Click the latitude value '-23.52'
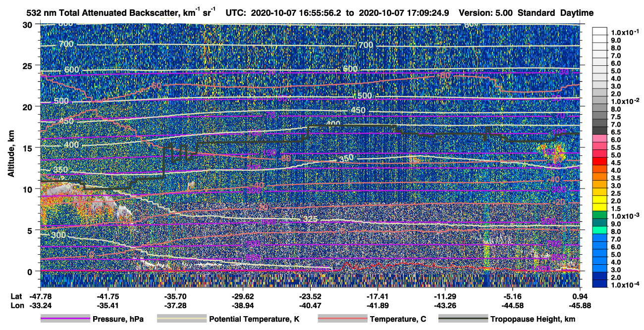Viewport: 644px width, 330px height. [x=310, y=296]
